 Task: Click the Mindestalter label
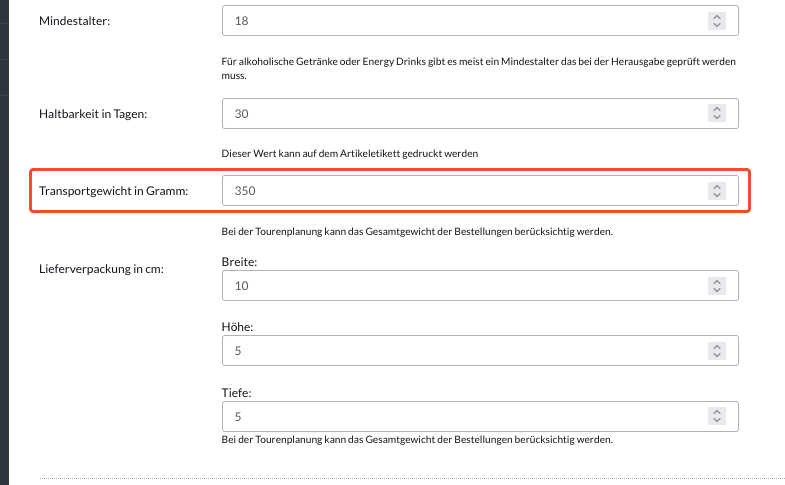(x=75, y=21)
